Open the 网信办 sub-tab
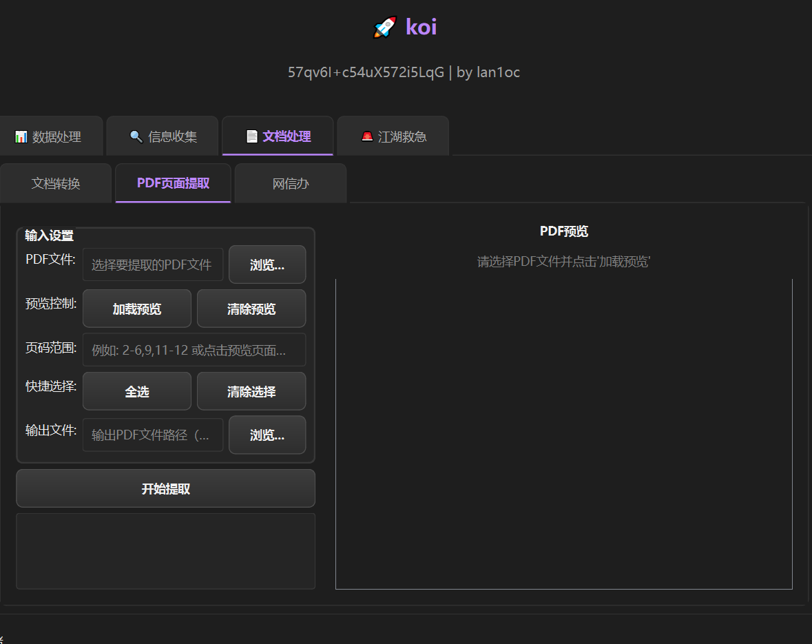Image resolution: width=812 pixels, height=644 pixels. (290, 183)
